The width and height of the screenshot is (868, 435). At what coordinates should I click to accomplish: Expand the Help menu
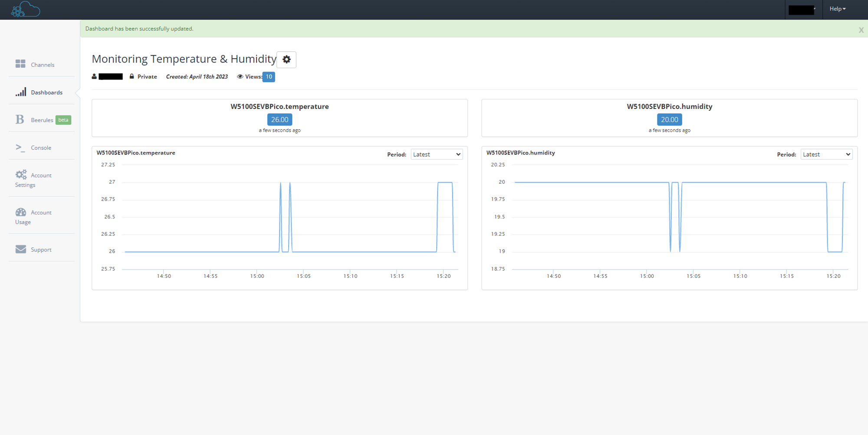click(x=838, y=9)
